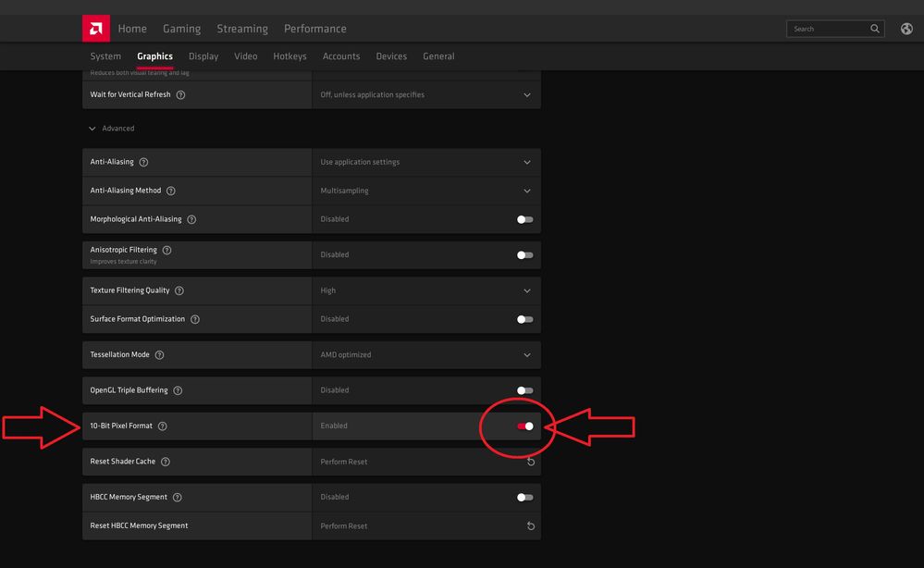Click the AMD logo icon
The width and height of the screenshot is (924, 568).
tap(96, 29)
